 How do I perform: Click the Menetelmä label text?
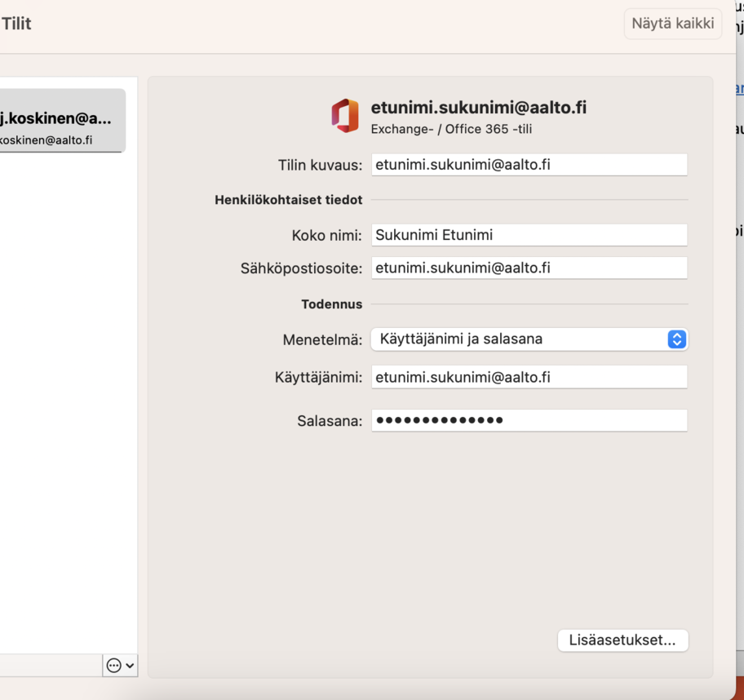(x=322, y=340)
